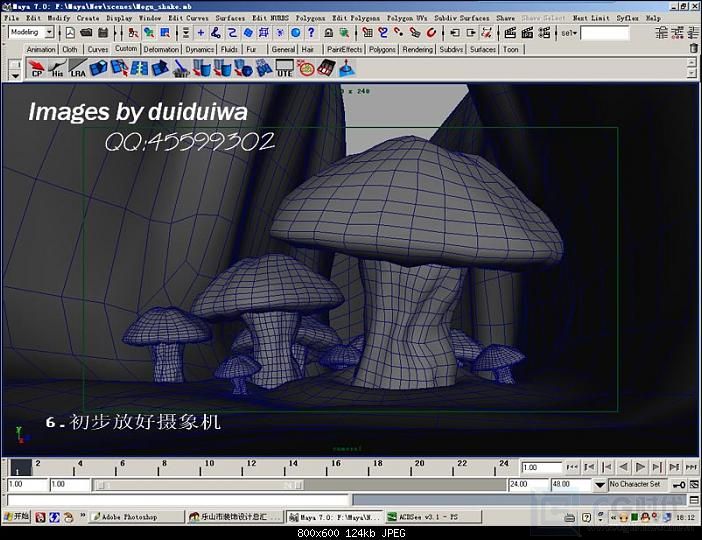Click the UTE shelf button

tap(284, 69)
